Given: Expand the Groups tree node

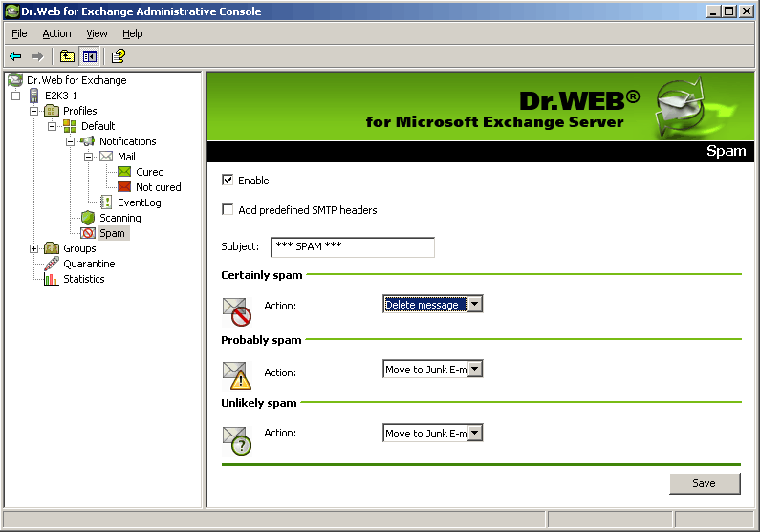Looking at the screenshot, I should coord(33,249).
